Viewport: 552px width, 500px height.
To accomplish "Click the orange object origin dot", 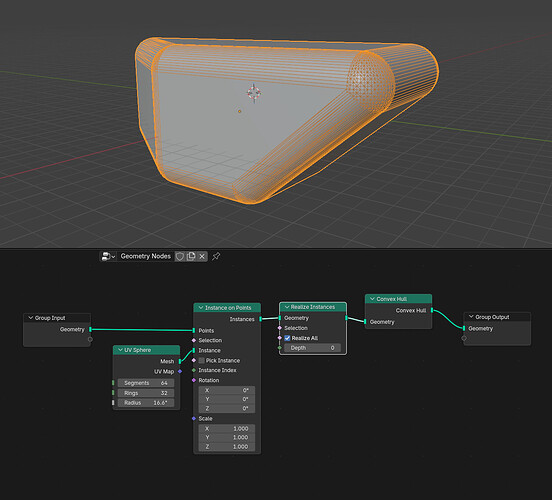I will [x=239, y=111].
